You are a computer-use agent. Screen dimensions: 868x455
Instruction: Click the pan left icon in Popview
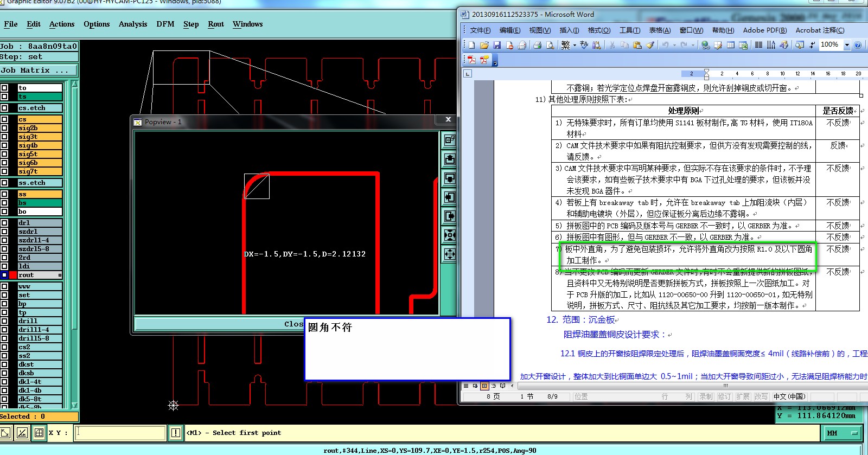pos(449,197)
